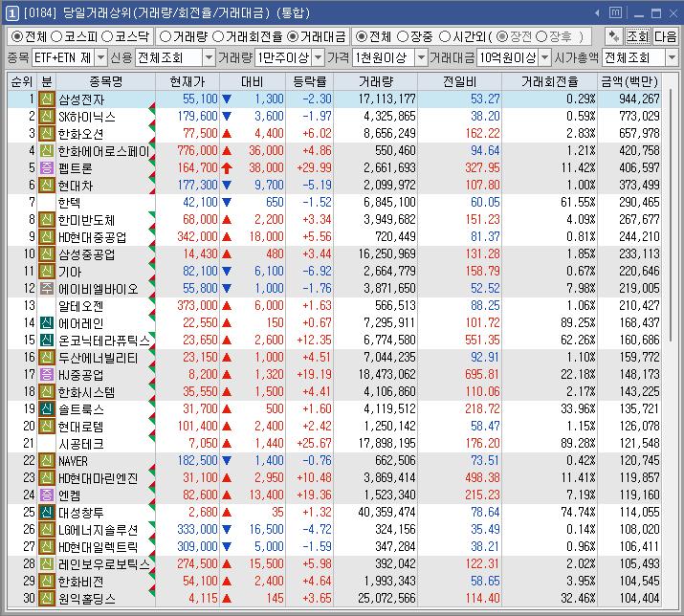
Task: Click the 거래회전율 column header
Action: click(550, 81)
